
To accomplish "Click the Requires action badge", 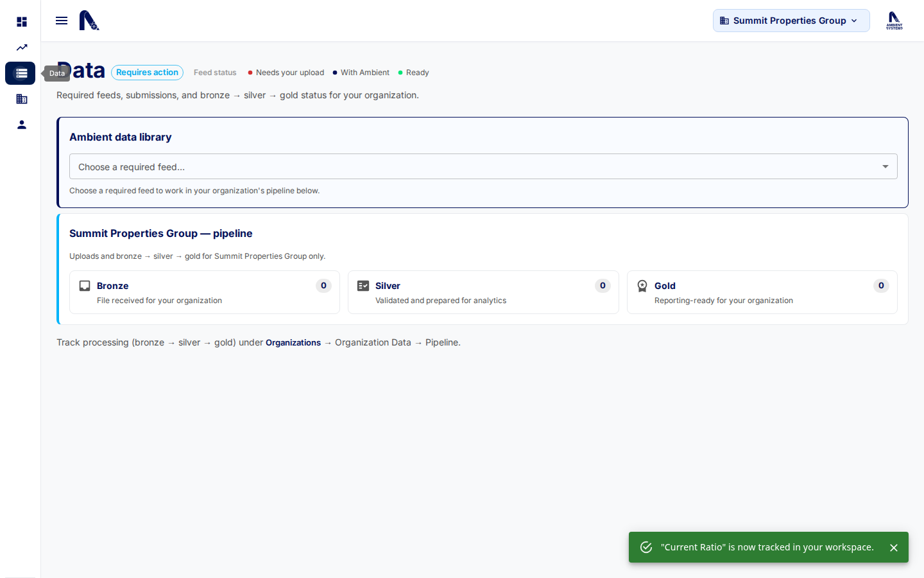I will tap(147, 73).
